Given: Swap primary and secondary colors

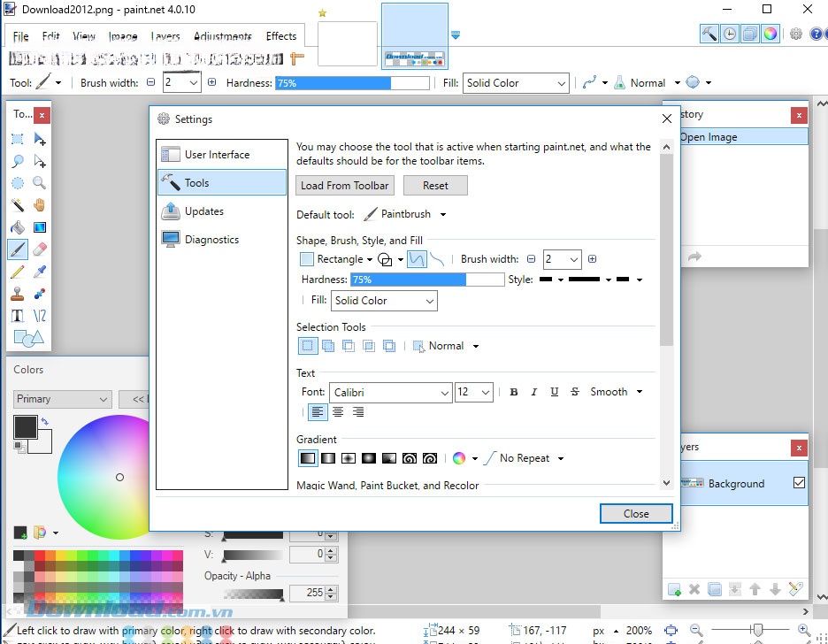Looking at the screenshot, I should tap(45, 421).
